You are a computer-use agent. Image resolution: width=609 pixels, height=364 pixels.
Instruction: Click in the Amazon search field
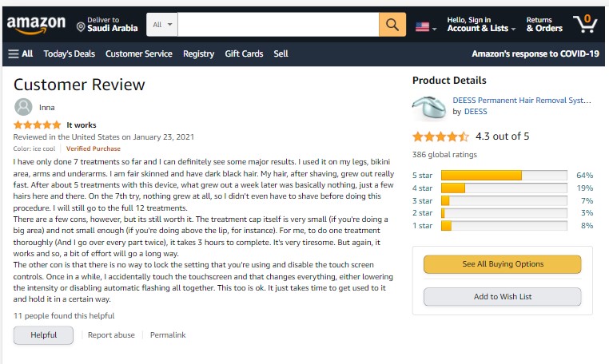pyautogui.click(x=278, y=25)
